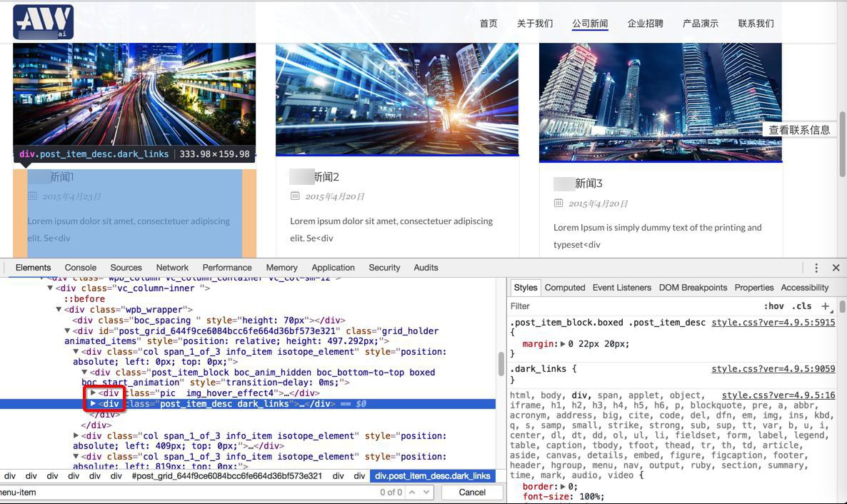Image resolution: width=847 pixels, height=504 pixels.
Task: Switch to the Network panel
Action: pyautogui.click(x=172, y=268)
